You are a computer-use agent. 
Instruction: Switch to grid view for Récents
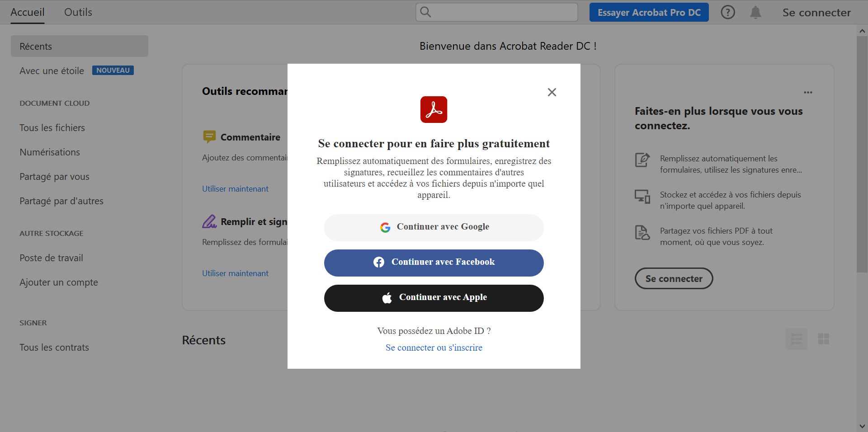click(x=824, y=339)
